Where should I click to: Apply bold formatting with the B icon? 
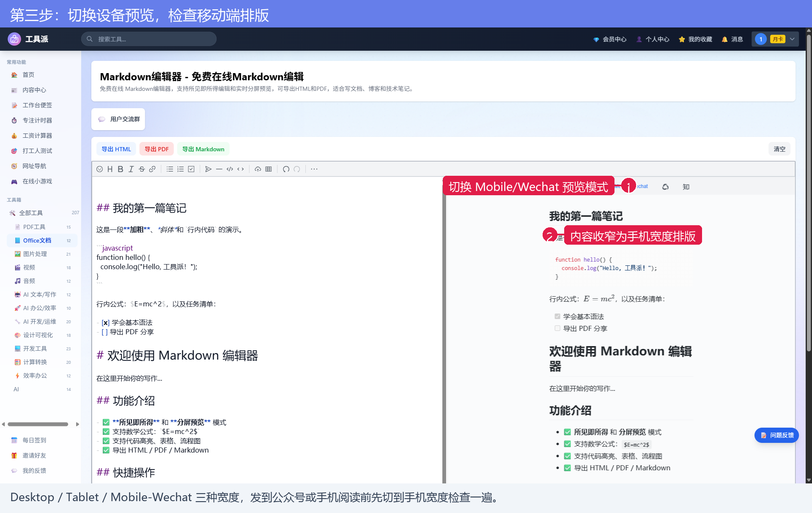tap(121, 169)
